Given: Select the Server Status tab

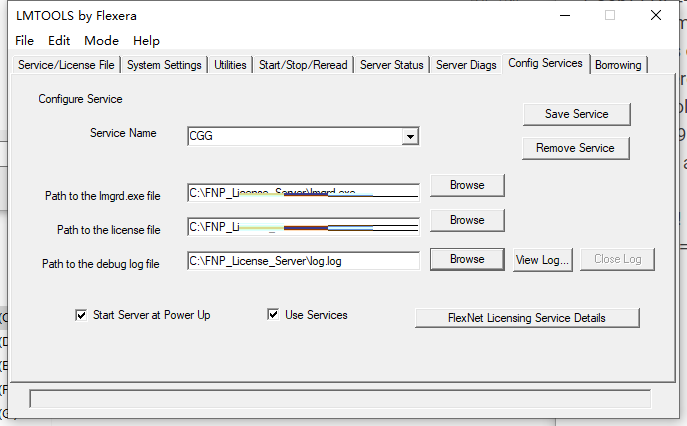Looking at the screenshot, I should click(x=392, y=65).
